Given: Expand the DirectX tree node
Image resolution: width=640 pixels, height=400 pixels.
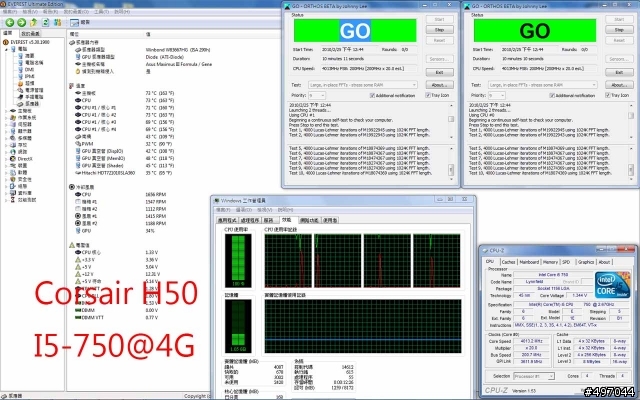Looking at the screenshot, I should click(x=6, y=159).
